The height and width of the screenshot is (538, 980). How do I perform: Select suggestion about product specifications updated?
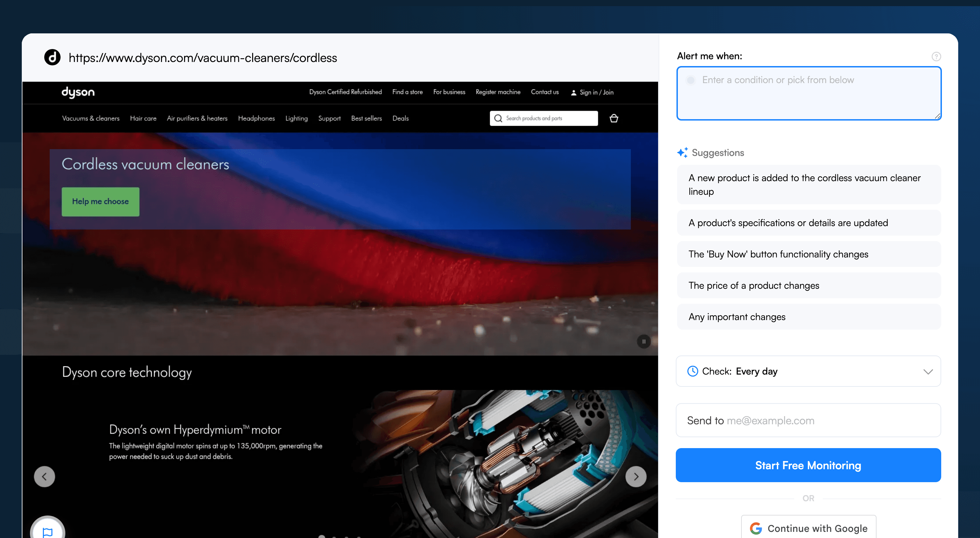[808, 223]
